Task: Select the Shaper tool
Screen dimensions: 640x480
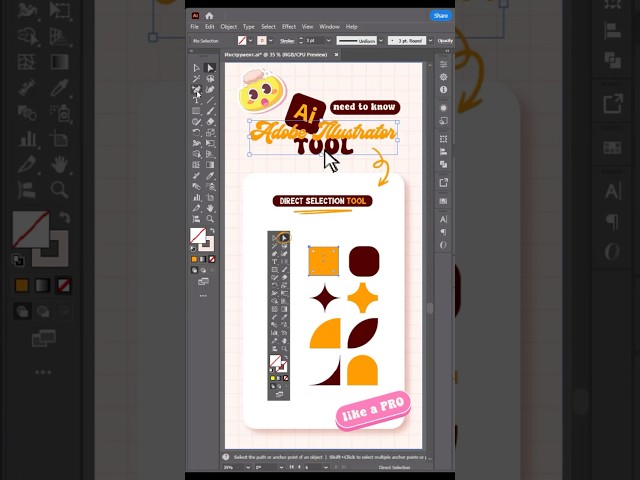Action: [x=196, y=122]
